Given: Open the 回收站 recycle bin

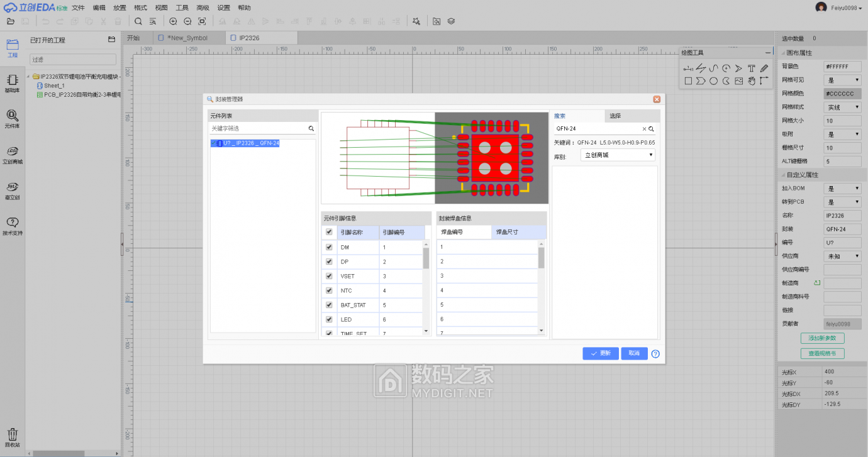Looking at the screenshot, I should [13, 438].
